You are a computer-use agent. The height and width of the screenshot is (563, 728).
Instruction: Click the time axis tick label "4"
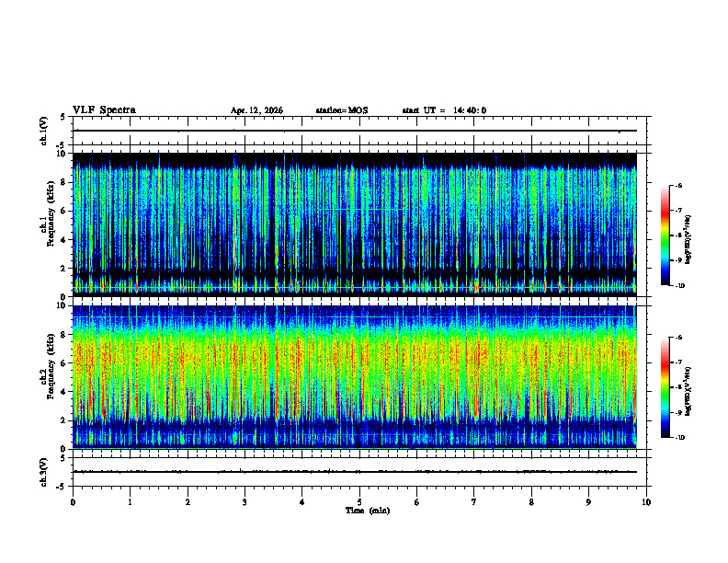click(302, 502)
